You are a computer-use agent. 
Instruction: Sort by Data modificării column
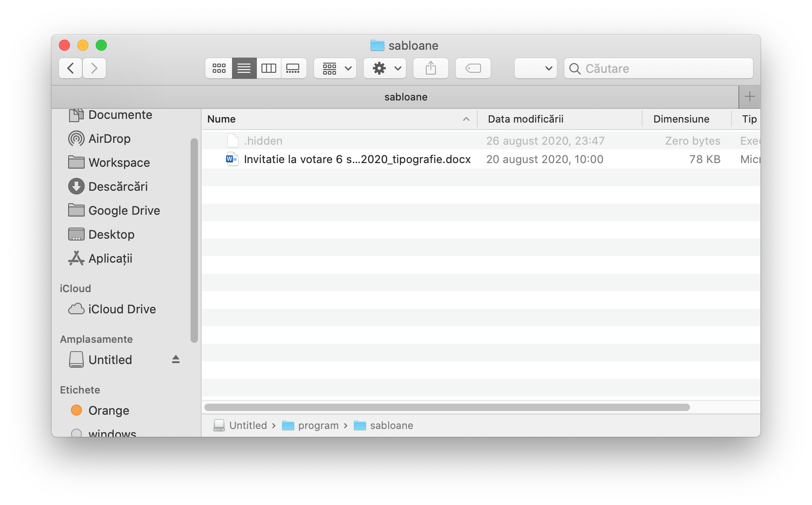coord(560,119)
